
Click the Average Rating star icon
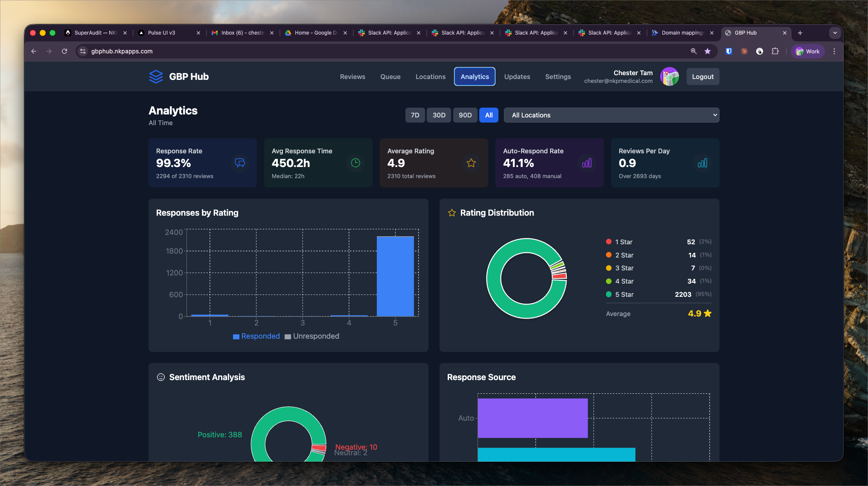(471, 163)
